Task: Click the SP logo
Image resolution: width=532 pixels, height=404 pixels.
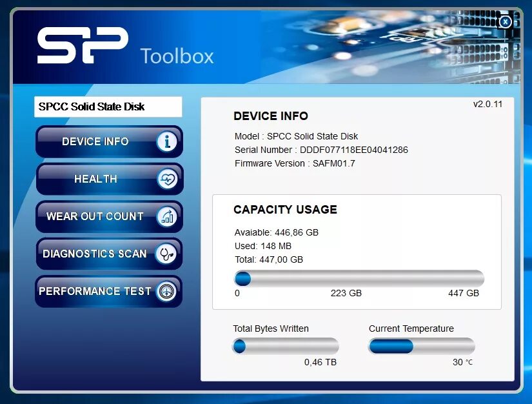Action: pyautogui.click(x=83, y=45)
